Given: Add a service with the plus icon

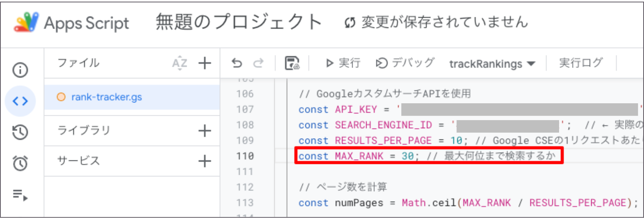Looking at the screenshot, I should [205, 161].
